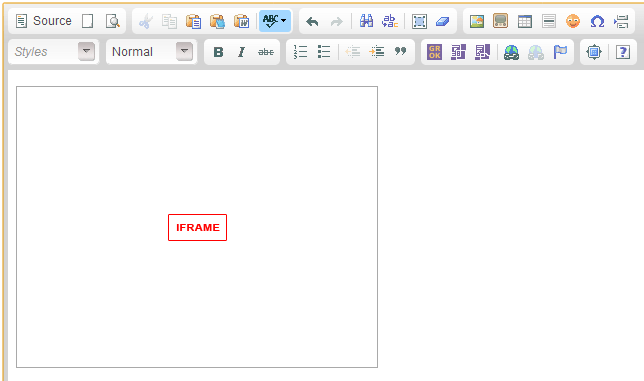
Task: Maximize the editor area
Action: click(594, 52)
